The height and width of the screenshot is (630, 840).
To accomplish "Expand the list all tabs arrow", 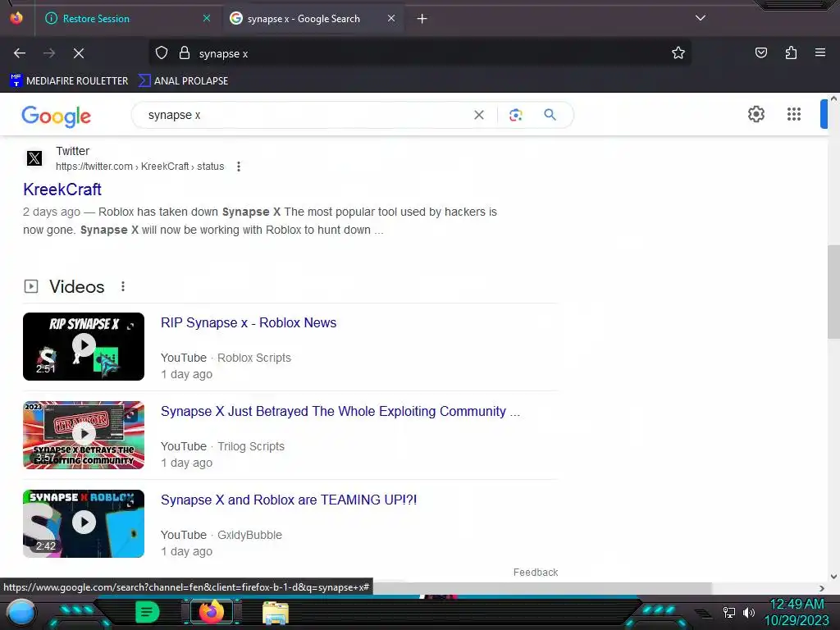I will (x=701, y=18).
